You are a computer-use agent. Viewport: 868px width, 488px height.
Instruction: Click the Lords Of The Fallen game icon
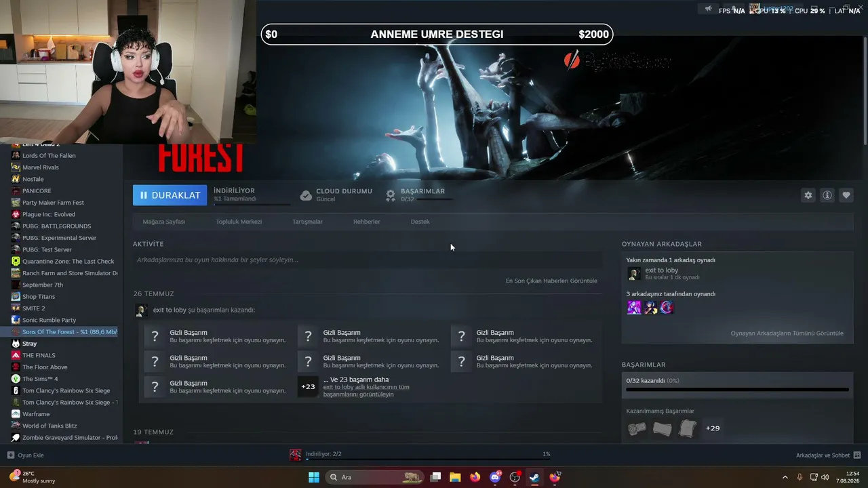point(16,156)
